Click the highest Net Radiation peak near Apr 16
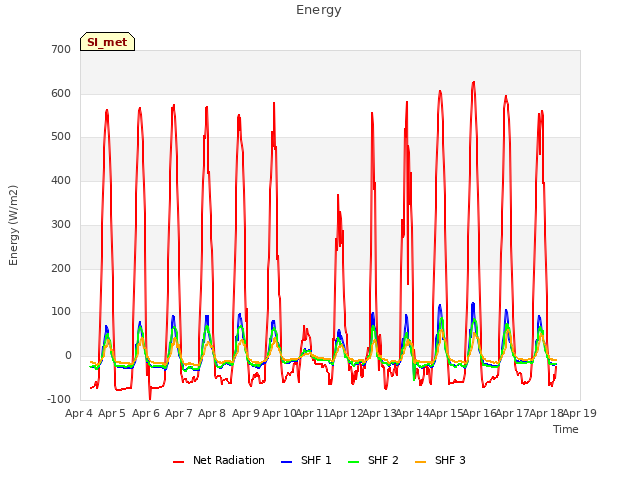The image size is (640, 480). click(x=473, y=82)
